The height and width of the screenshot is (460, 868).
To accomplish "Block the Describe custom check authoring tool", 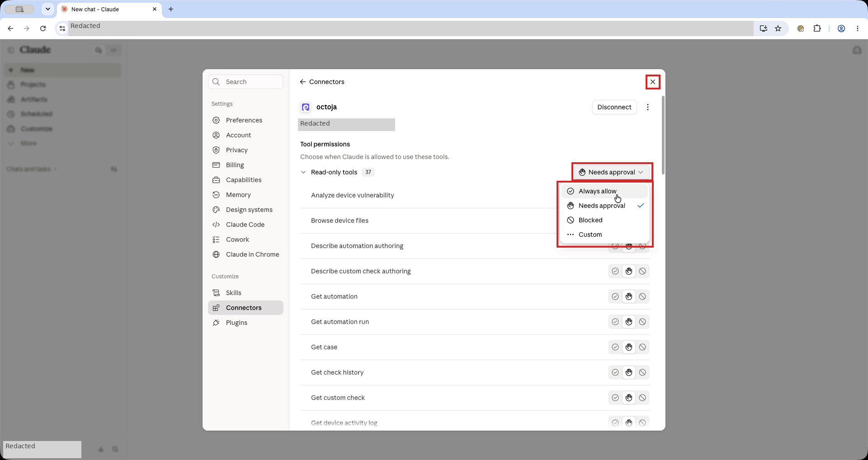I will pos(642,271).
